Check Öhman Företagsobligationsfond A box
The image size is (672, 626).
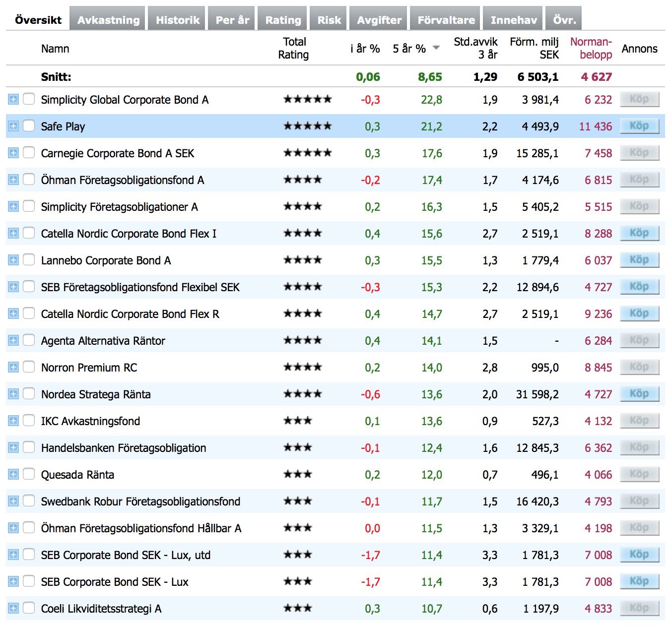pos(29,179)
